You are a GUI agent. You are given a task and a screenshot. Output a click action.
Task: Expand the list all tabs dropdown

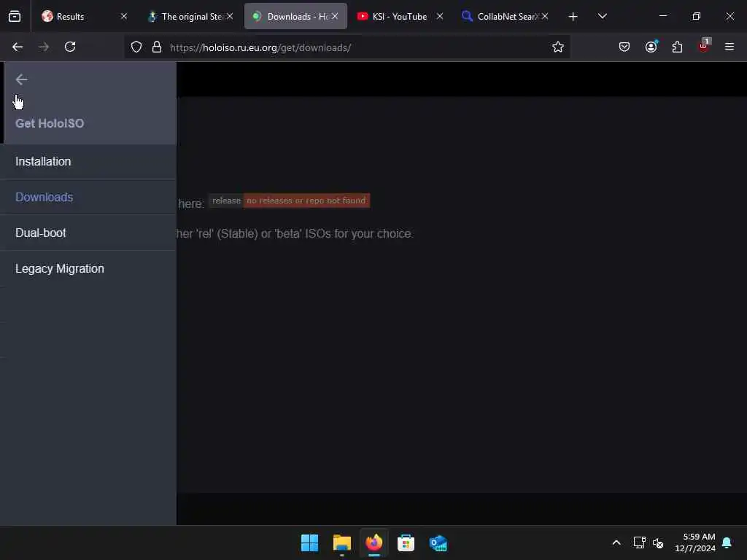(x=602, y=16)
